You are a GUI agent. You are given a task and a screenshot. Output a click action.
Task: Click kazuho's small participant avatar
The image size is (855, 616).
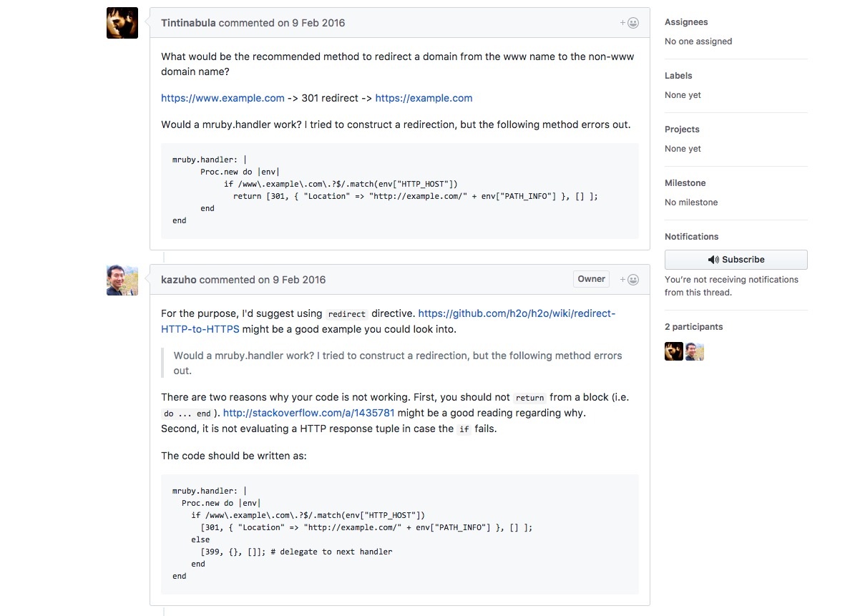point(695,351)
